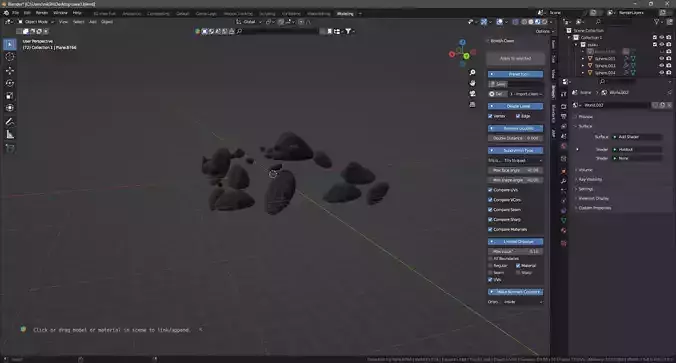Click the outliner filter funnel icon
This screenshot has width=676, height=363.
(656, 22)
